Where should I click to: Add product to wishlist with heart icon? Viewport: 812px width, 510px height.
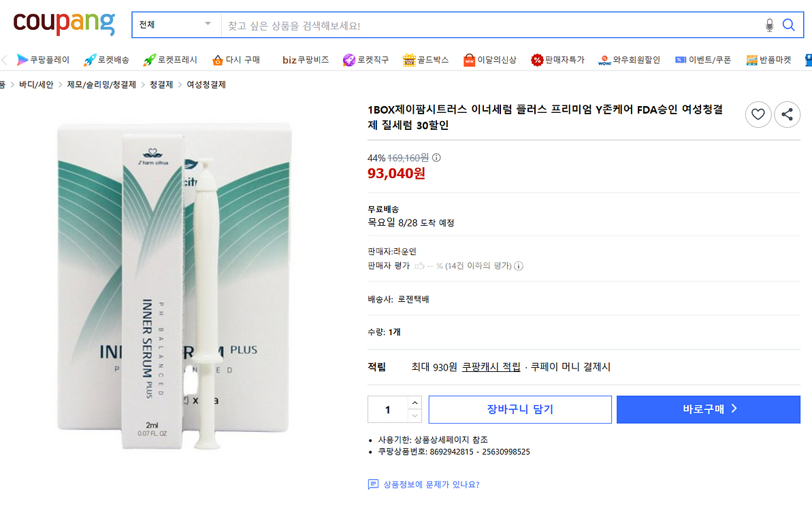[x=758, y=114]
